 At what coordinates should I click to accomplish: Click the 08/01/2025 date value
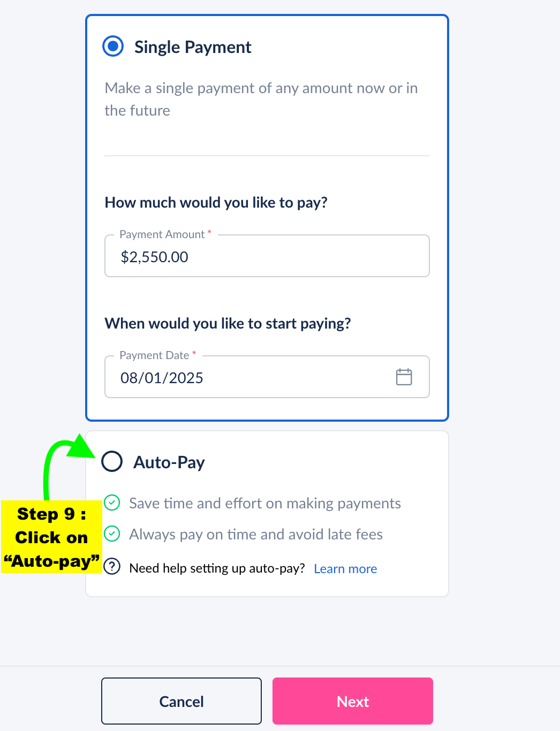(162, 378)
